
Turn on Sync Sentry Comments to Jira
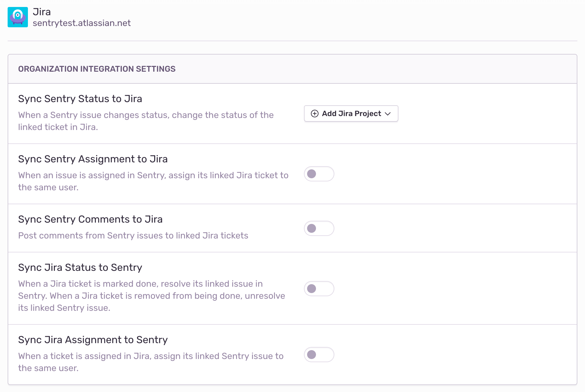pos(319,228)
